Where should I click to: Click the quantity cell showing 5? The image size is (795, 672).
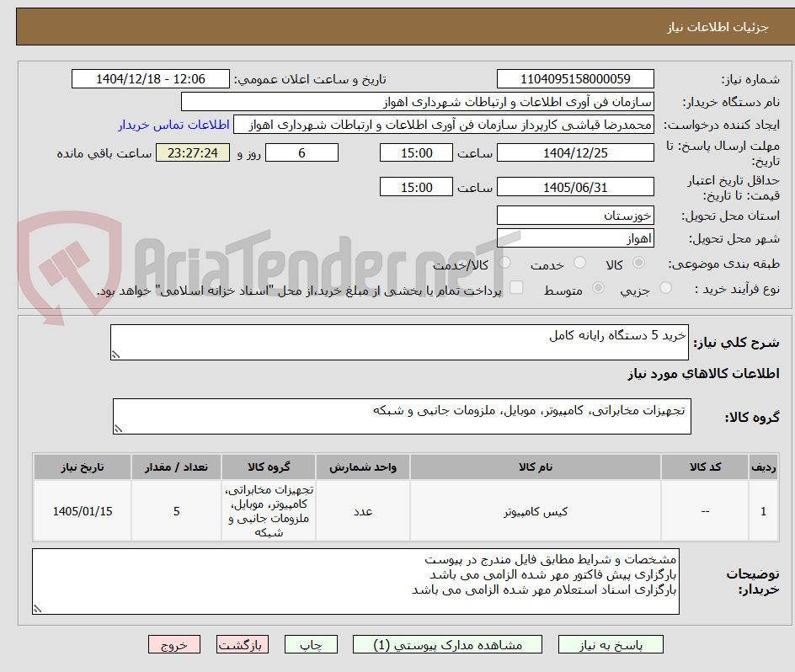coord(177,511)
